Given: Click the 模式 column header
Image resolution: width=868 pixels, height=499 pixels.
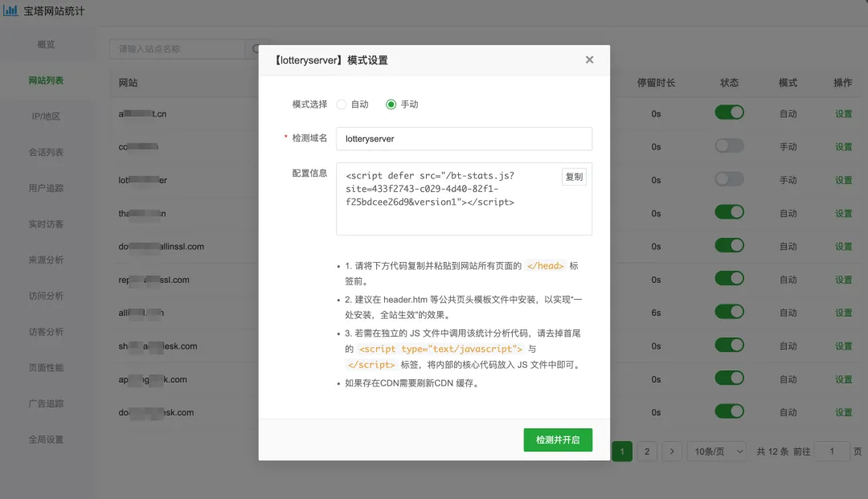Looking at the screenshot, I should [x=788, y=83].
